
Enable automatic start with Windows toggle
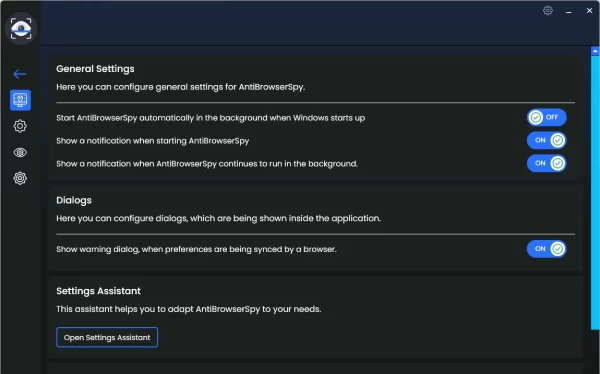pyautogui.click(x=546, y=118)
